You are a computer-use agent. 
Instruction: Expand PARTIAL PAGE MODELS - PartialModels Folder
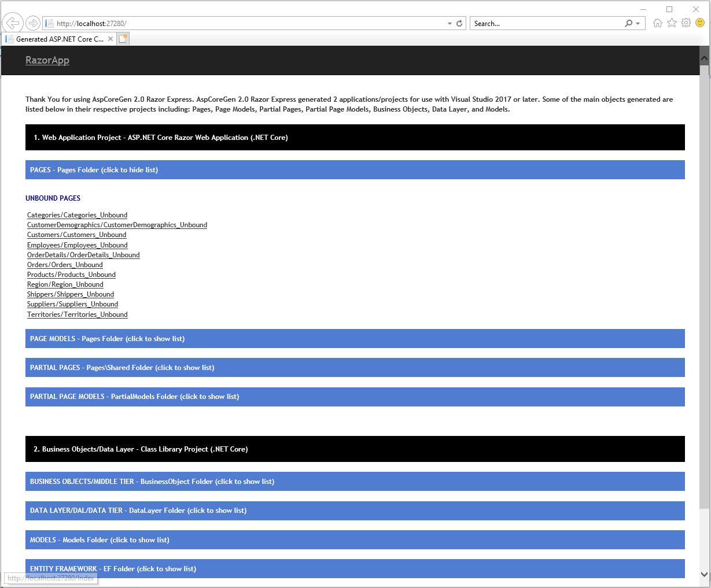355,397
